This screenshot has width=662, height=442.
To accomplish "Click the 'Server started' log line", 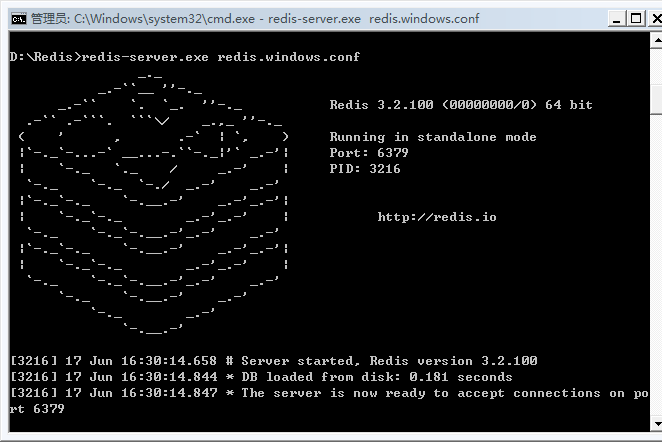I will click(274, 361).
